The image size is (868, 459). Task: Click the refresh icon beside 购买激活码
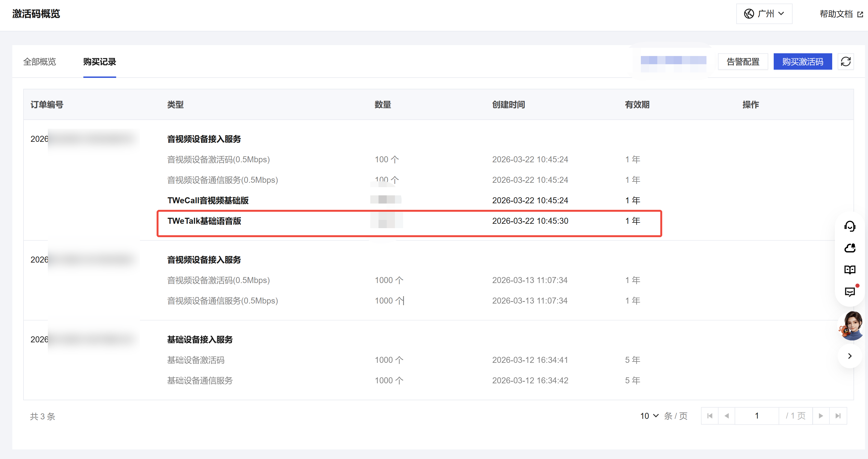845,62
